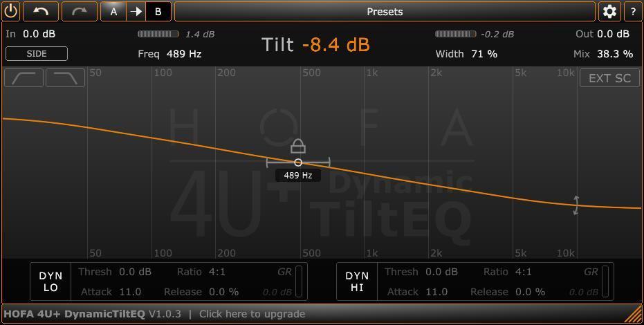Click the "Click here to upgrade" link

[252, 314]
